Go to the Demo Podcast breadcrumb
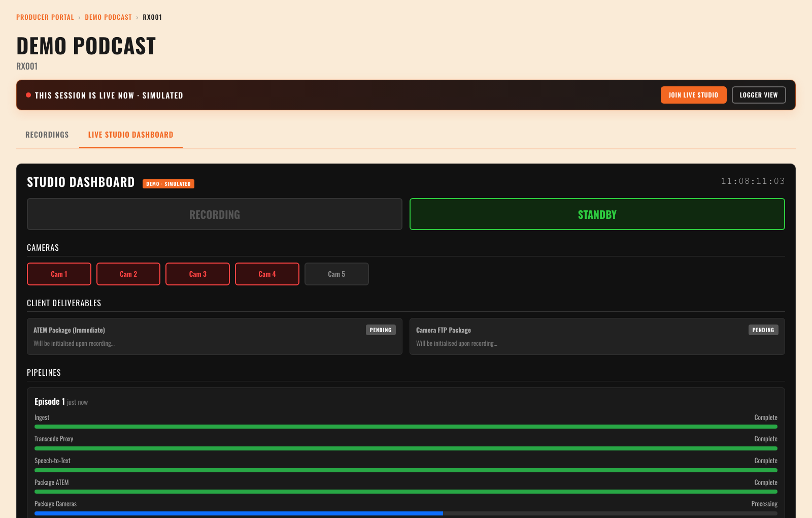Viewport: 812px width, 518px height. click(x=108, y=17)
